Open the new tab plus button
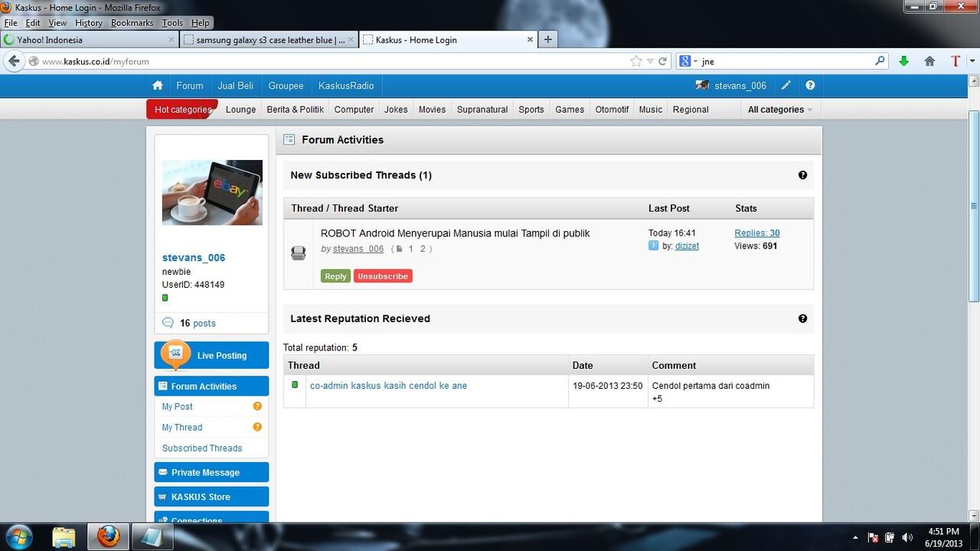Viewport: 980px width, 551px height. click(547, 39)
